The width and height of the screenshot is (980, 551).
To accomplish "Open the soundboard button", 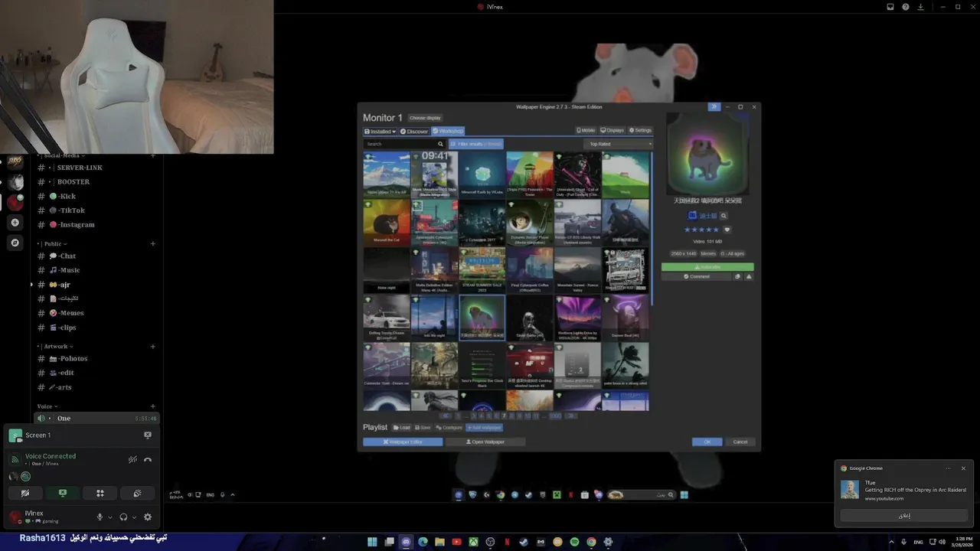I will point(137,494).
